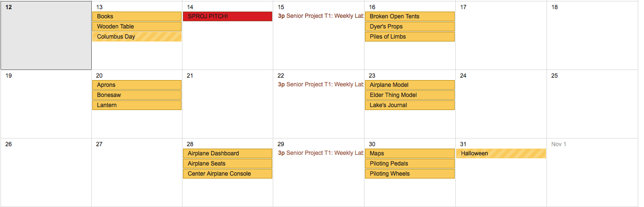Open the Columbus Day holiday event
The height and width of the screenshot is (207, 644).
coord(137,37)
